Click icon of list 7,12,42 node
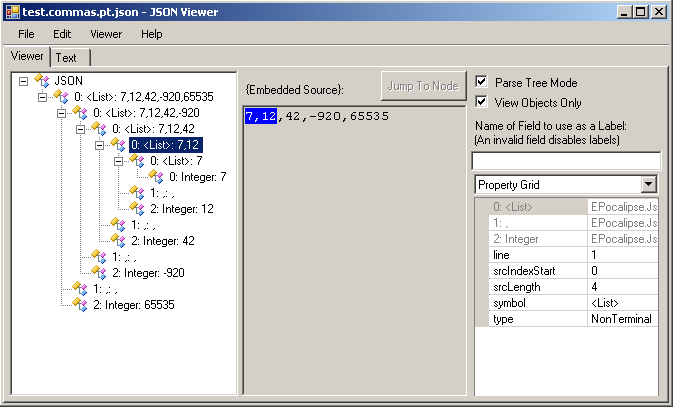The image size is (673, 407). point(99,128)
